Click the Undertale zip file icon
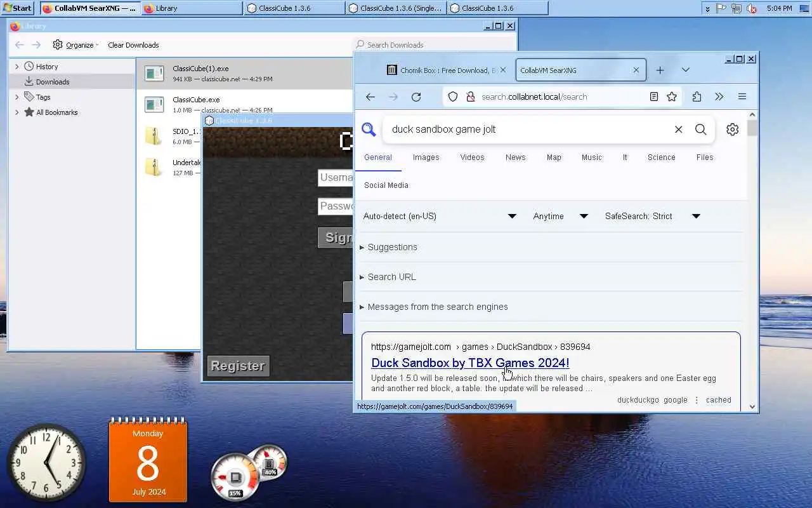This screenshot has width=812, height=508. coord(153,166)
